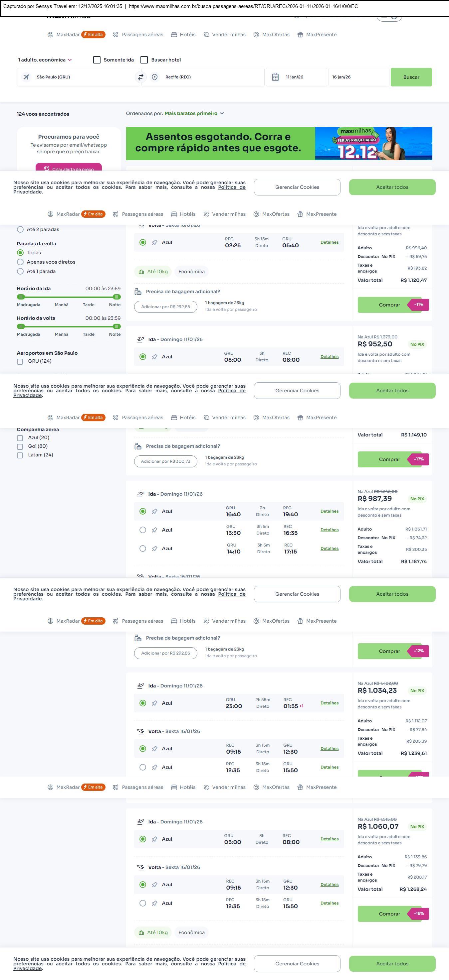Click the 16 jan/26 return date field
This screenshot has width=449, height=980.
pyautogui.click(x=358, y=77)
